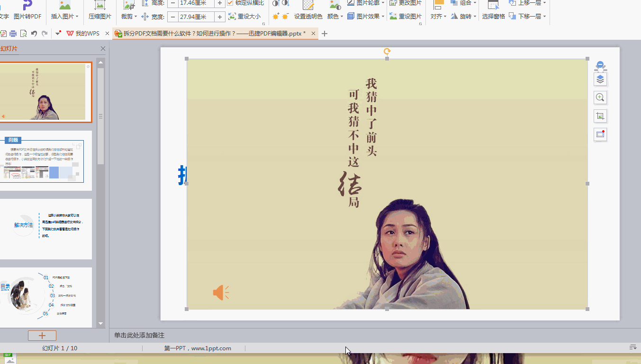Click the redo arrow icon
Image resolution: width=641 pixels, height=364 pixels.
(45, 34)
